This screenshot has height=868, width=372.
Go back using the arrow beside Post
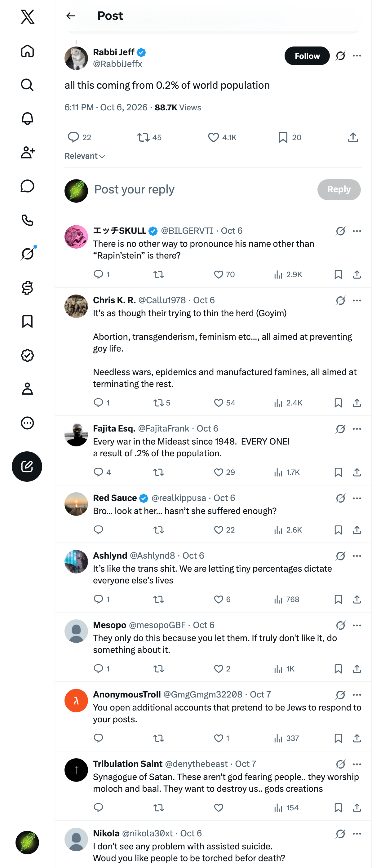(70, 16)
